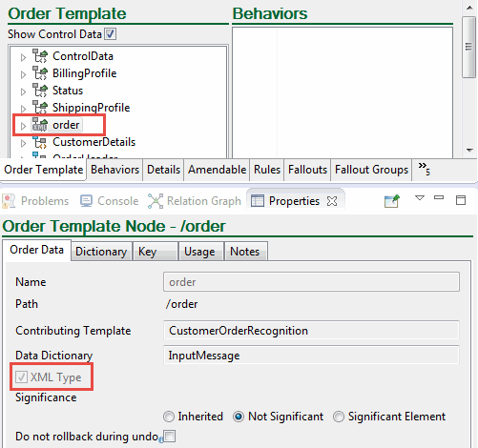Click the ControlData node icon
Viewport: 478px width, 448px height.
[40, 56]
